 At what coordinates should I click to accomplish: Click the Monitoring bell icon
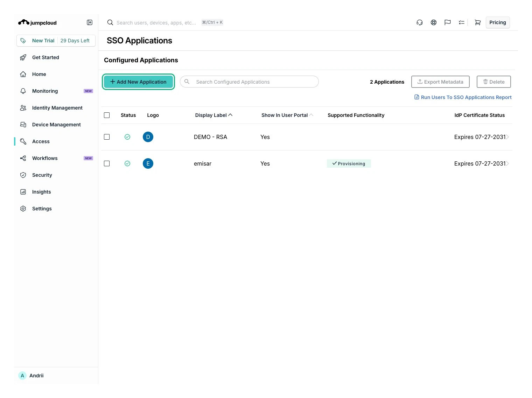click(x=23, y=91)
